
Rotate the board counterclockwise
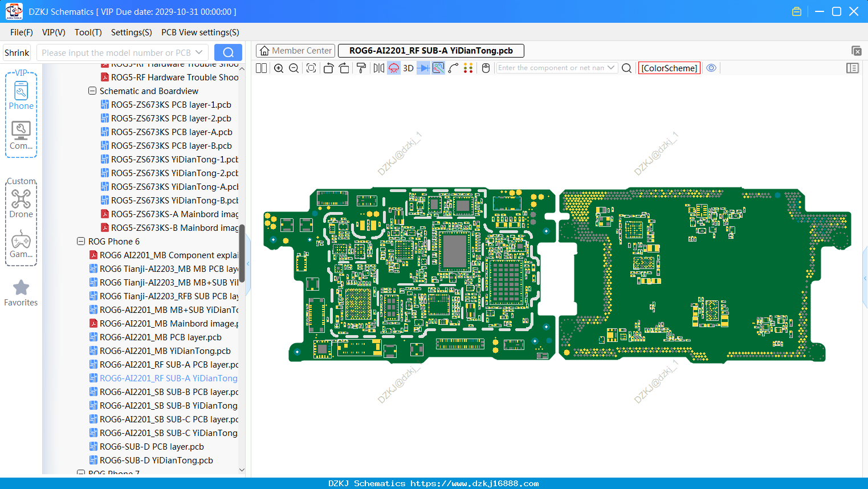(328, 68)
